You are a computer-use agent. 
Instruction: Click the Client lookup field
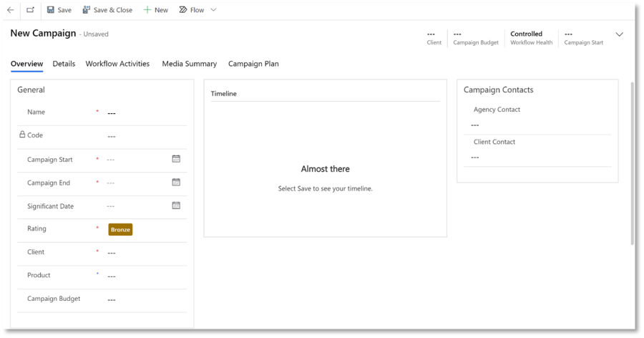coord(143,253)
